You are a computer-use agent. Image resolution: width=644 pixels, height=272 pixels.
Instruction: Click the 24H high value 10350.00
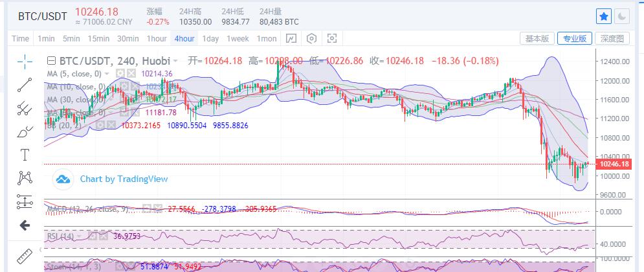[x=195, y=22]
